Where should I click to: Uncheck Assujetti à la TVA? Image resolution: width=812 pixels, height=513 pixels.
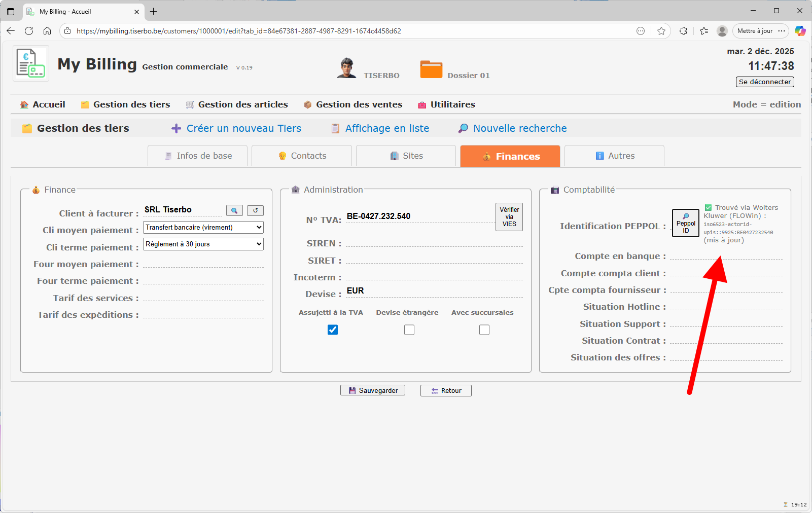[x=332, y=329]
